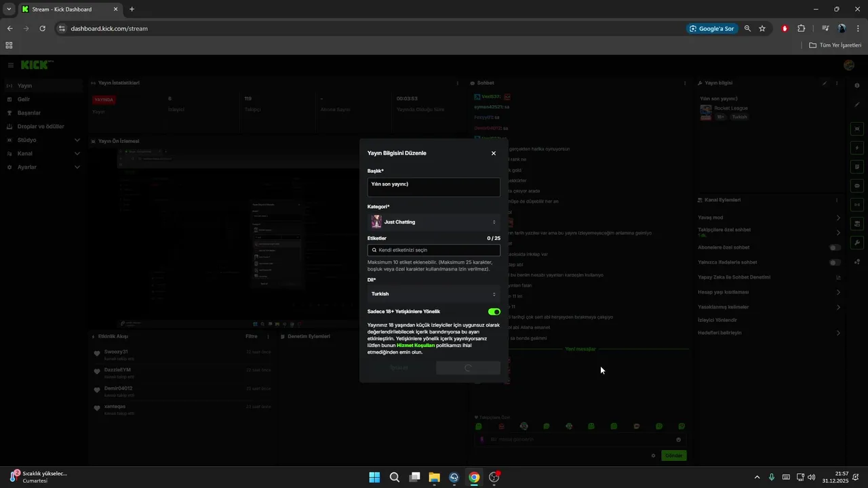Image resolution: width=868 pixels, height=488 pixels.
Task: Toggle the lightning activity widget icon
Action: click(857, 148)
